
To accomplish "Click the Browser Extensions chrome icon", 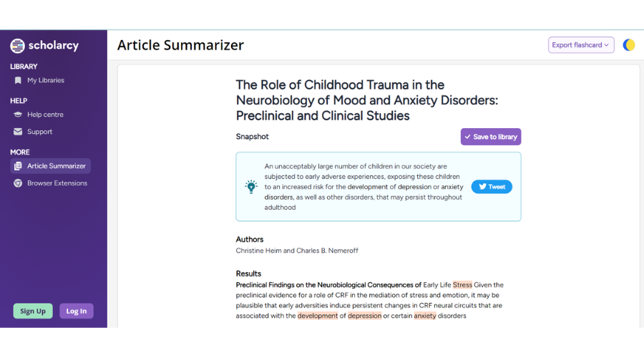I will pyautogui.click(x=18, y=183).
